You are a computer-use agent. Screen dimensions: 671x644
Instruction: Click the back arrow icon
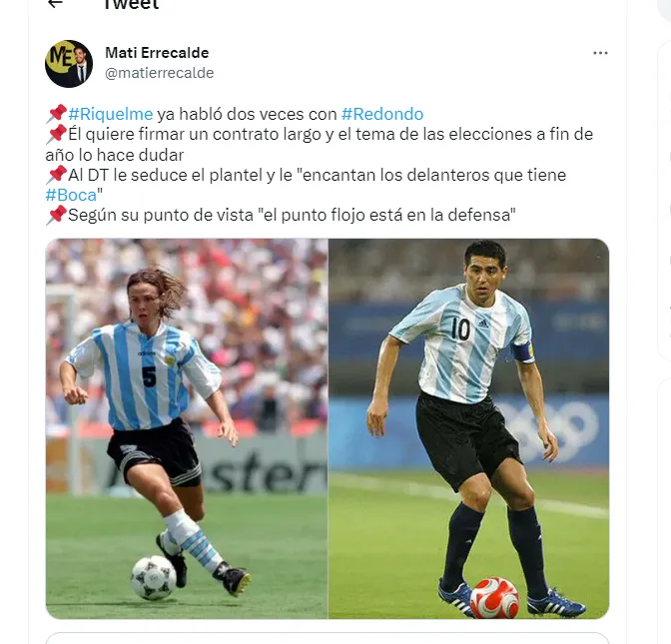(x=55, y=3)
